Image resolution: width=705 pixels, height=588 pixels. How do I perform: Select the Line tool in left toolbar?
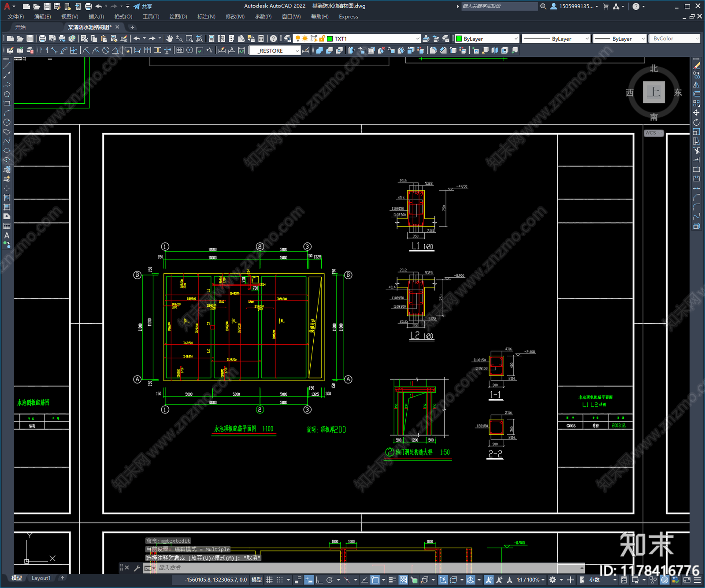click(7, 65)
